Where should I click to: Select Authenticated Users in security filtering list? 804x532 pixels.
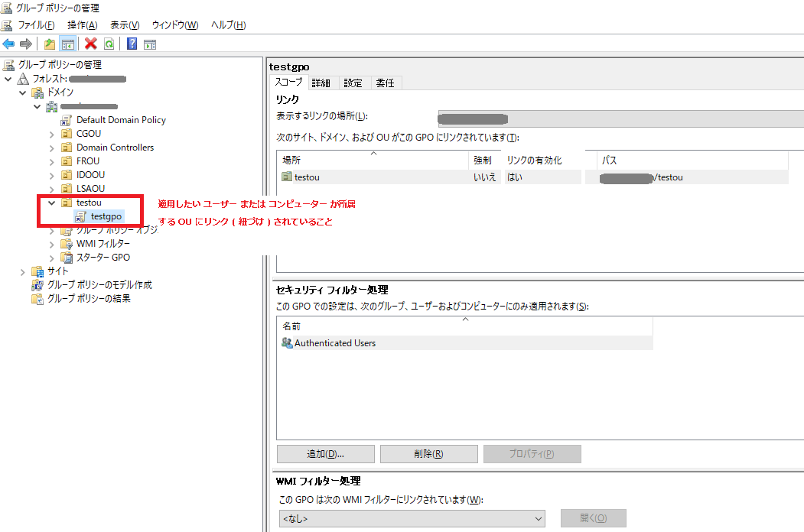click(x=335, y=342)
